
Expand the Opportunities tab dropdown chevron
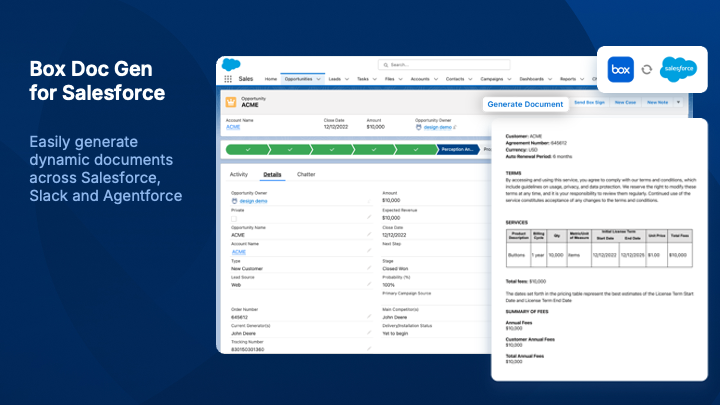pyautogui.click(x=319, y=78)
